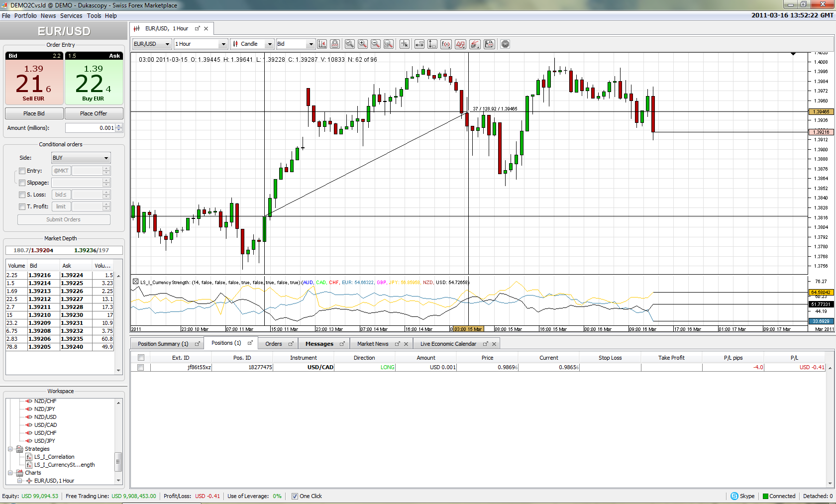Viewport: 836px width, 504px height.
Task: Click the Place Offer button
Action: pos(94,113)
